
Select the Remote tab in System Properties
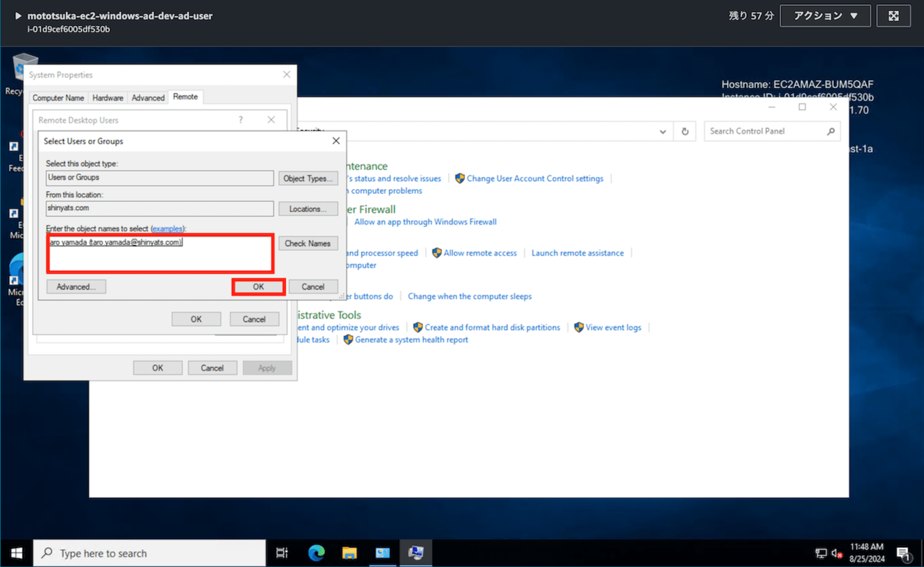click(x=185, y=97)
